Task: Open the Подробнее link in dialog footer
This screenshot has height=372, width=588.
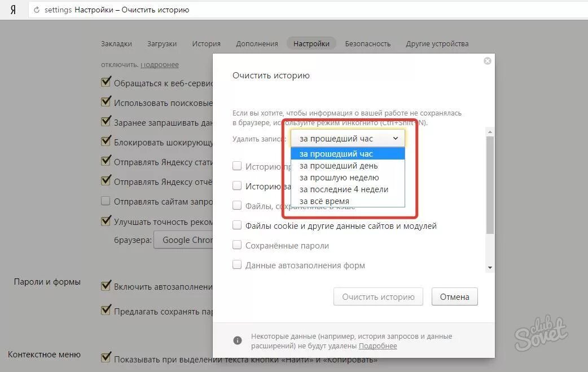Action: coord(378,346)
